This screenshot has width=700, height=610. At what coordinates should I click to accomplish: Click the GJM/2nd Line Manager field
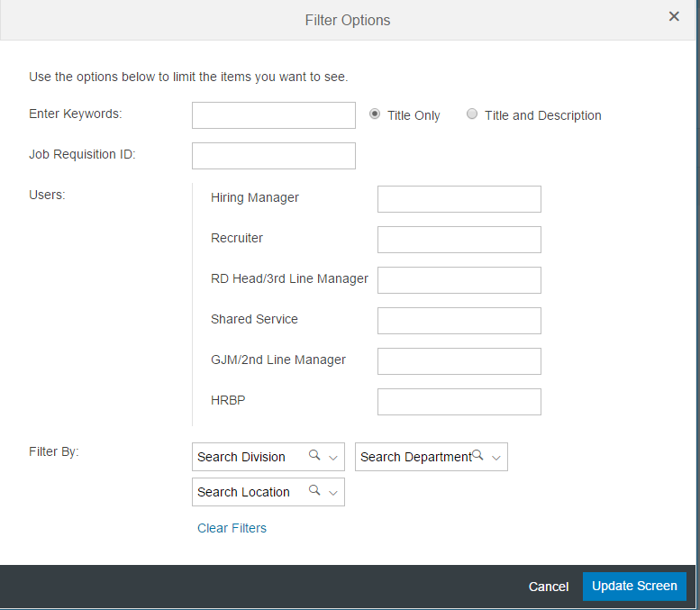point(459,361)
